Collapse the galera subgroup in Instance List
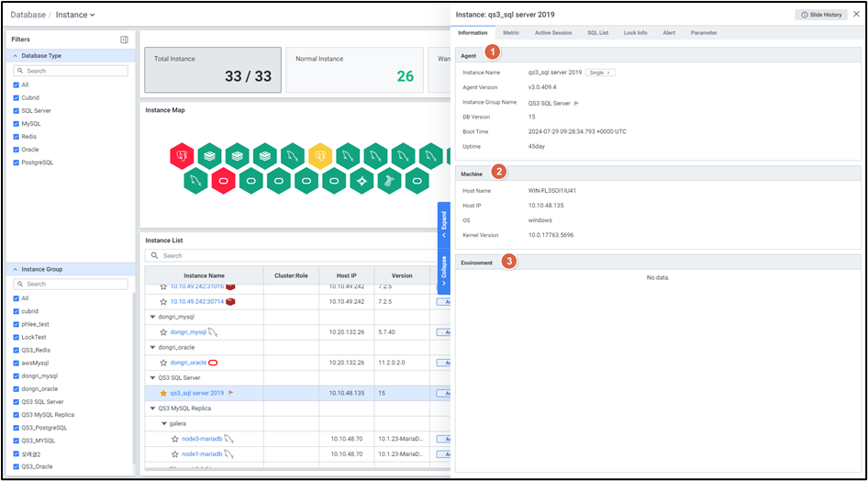Image resolution: width=868 pixels, height=481 pixels. pyautogui.click(x=163, y=424)
